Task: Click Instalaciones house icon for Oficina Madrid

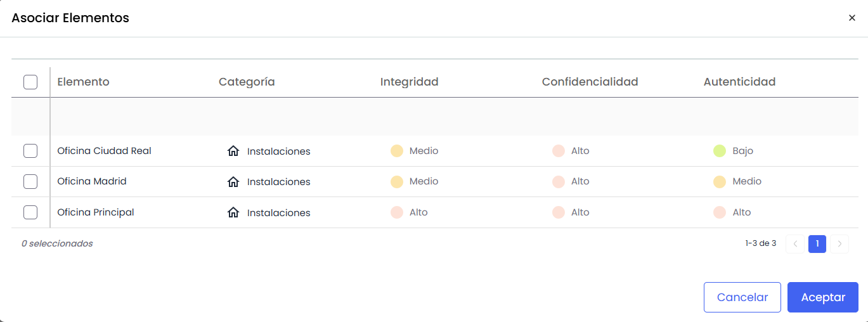Action: click(x=233, y=182)
